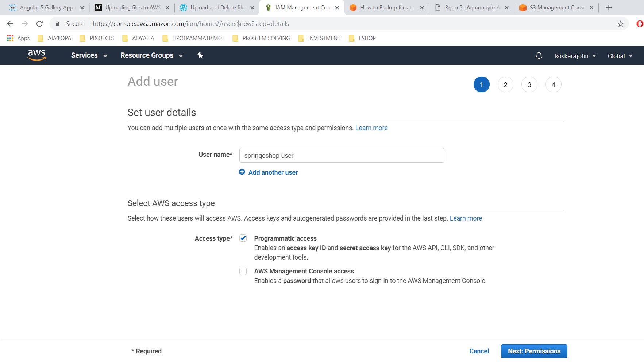Expand the Resource Groups dropdown

151,55
